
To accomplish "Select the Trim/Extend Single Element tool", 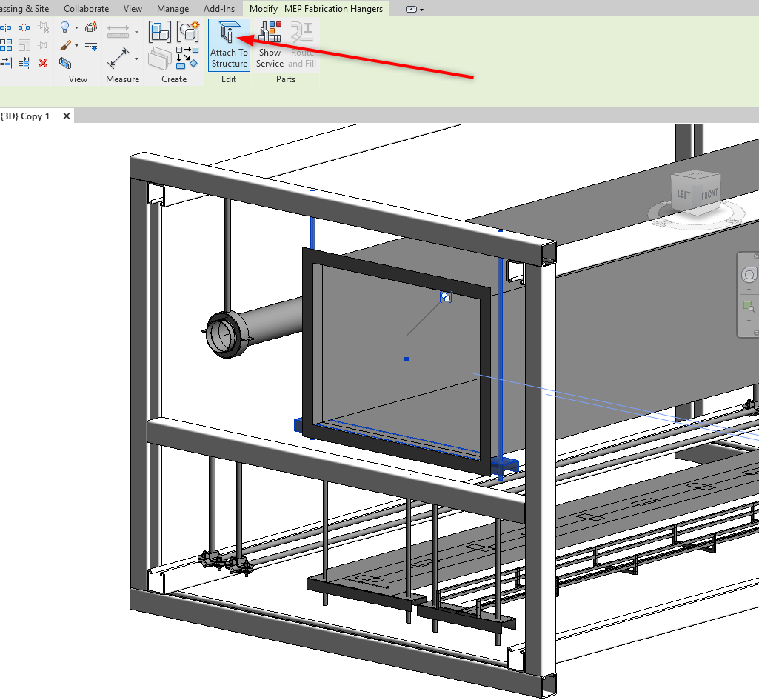I will click(x=6, y=63).
